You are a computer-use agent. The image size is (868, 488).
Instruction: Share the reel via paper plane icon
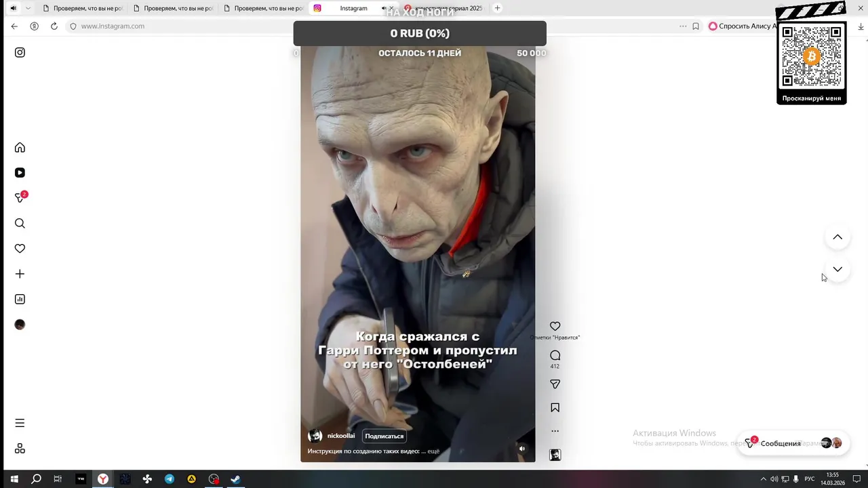(555, 384)
